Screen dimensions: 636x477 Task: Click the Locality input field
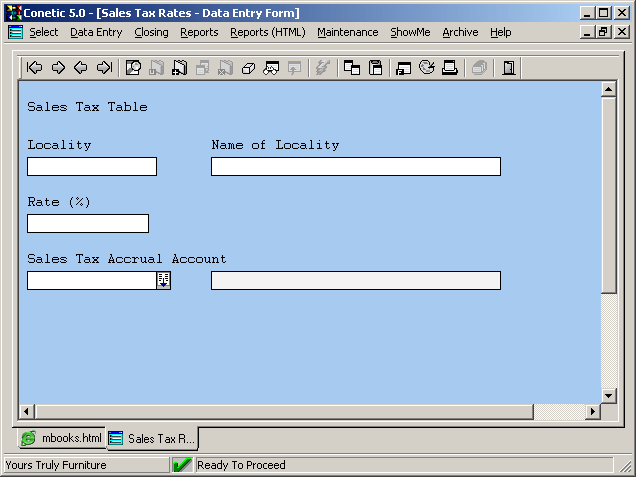[x=92, y=167]
